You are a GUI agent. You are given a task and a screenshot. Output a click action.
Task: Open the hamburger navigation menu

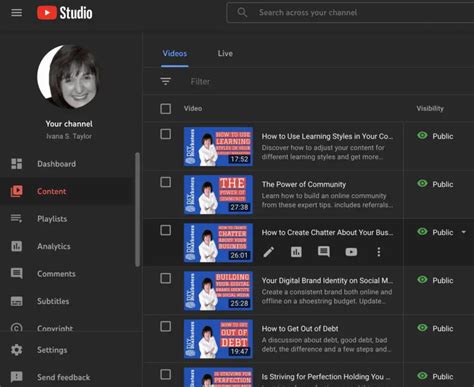tap(17, 13)
